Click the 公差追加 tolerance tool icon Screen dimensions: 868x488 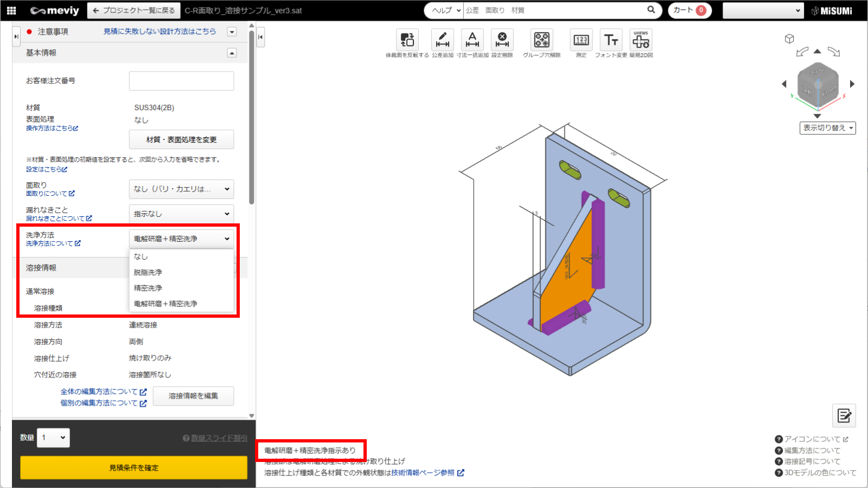(x=442, y=40)
